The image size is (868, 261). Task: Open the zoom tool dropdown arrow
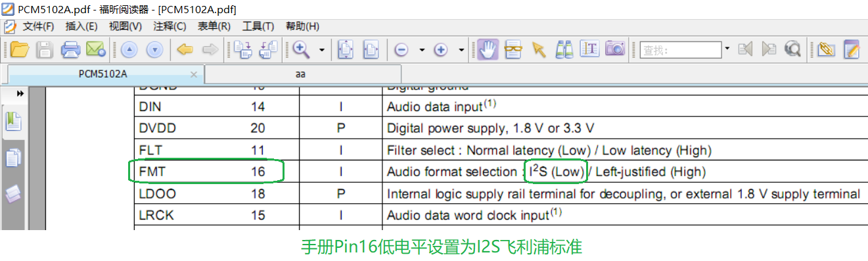click(321, 50)
